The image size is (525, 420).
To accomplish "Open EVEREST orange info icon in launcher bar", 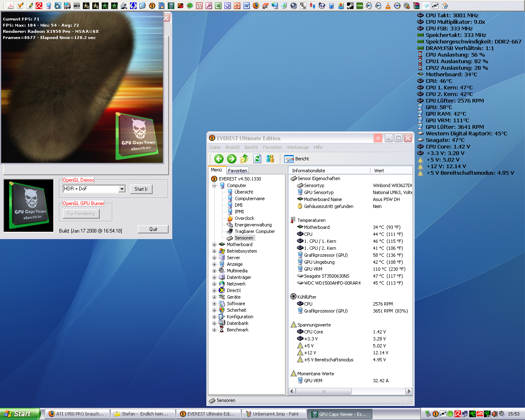I will [x=152, y=5].
